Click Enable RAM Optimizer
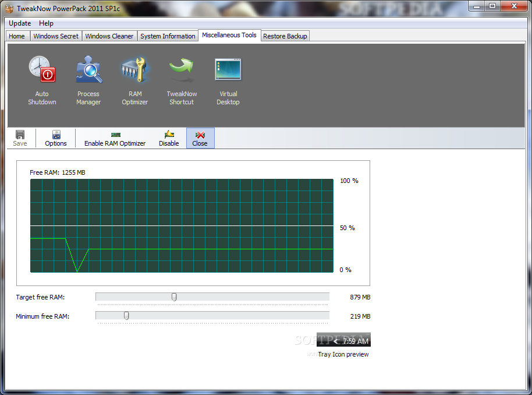The height and width of the screenshot is (395, 532). pos(115,138)
